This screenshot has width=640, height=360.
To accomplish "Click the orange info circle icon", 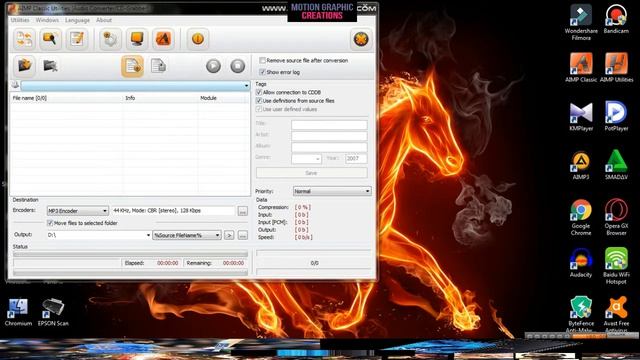I will (198, 39).
